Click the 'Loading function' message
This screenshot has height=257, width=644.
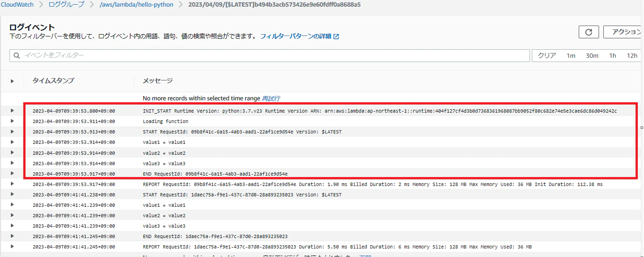coord(166,121)
